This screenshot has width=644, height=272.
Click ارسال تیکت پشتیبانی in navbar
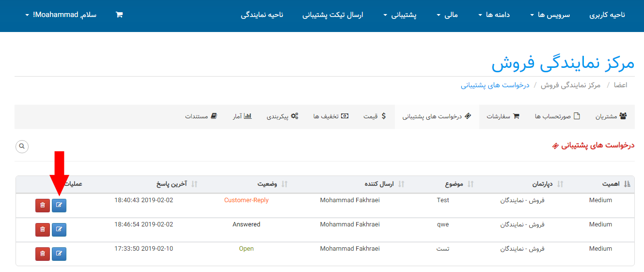click(x=333, y=15)
